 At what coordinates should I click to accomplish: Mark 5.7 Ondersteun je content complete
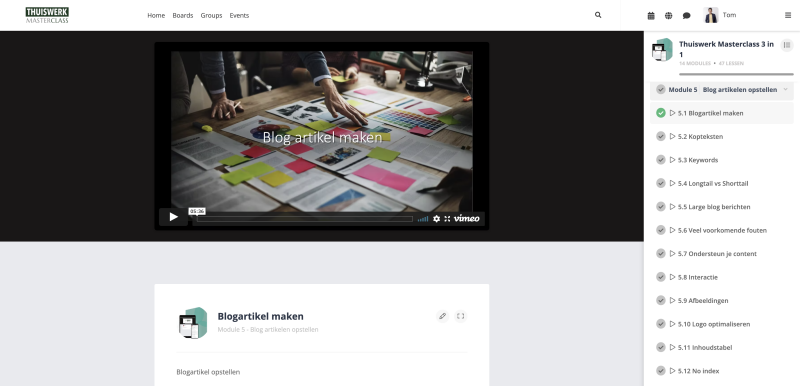[661, 254]
